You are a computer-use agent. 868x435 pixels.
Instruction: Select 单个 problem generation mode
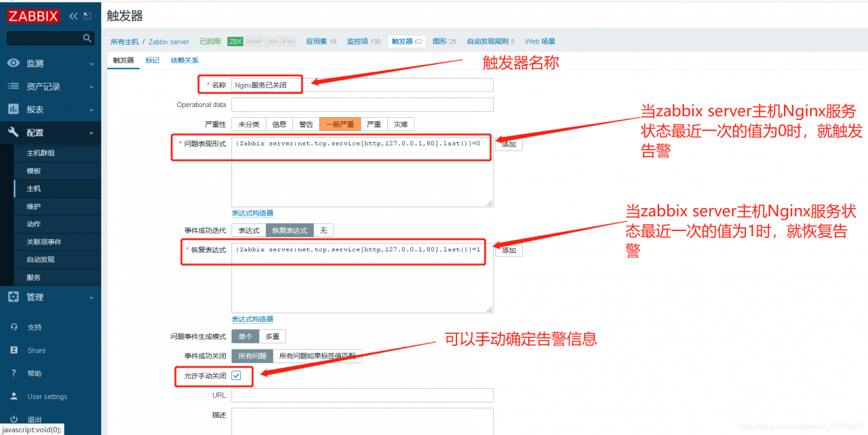click(x=245, y=336)
